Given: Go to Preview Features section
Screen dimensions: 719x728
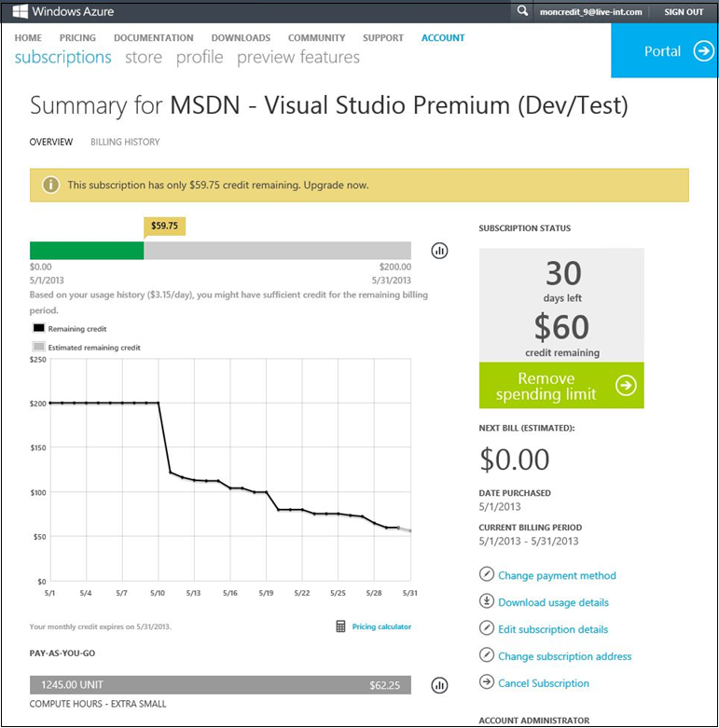Looking at the screenshot, I should [298, 57].
